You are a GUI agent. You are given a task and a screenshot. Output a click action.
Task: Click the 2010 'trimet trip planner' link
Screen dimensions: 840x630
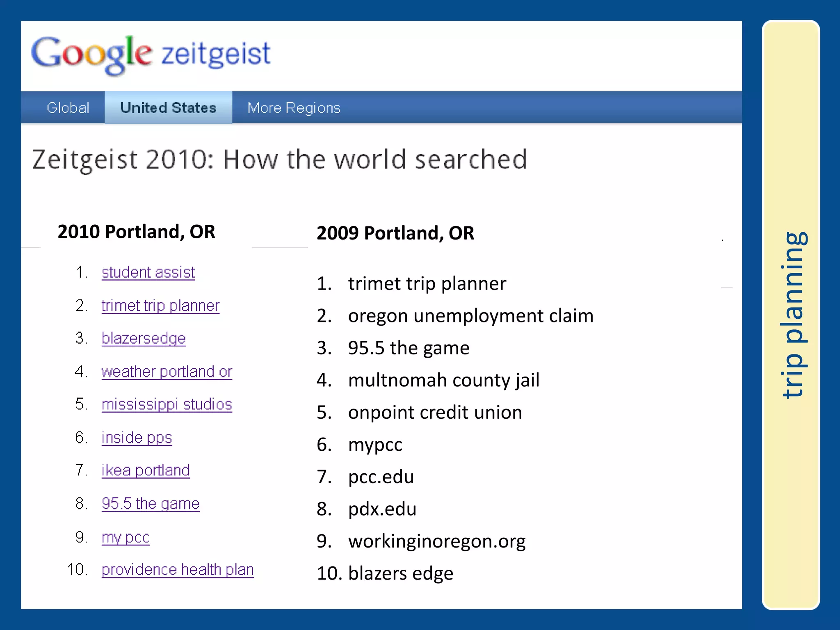click(x=160, y=306)
